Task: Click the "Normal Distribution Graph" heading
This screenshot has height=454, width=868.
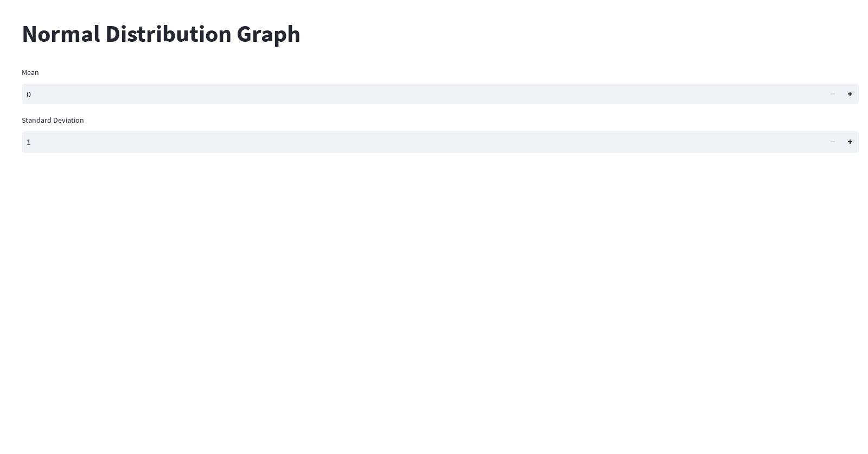Action: click(161, 34)
